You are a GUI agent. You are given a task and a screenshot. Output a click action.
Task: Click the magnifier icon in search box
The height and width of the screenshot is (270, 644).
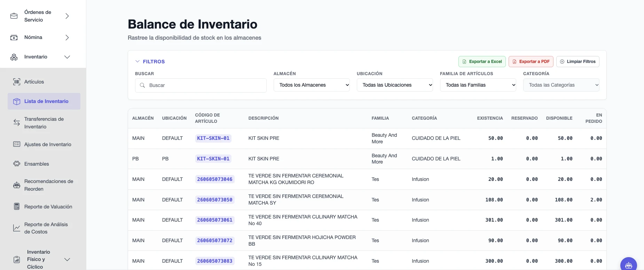[142, 85]
